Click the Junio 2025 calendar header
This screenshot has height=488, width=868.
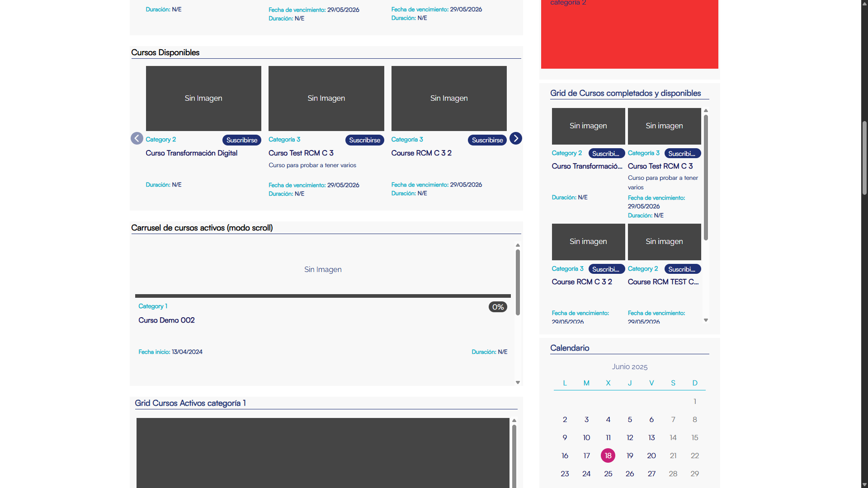(x=630, y=367)
